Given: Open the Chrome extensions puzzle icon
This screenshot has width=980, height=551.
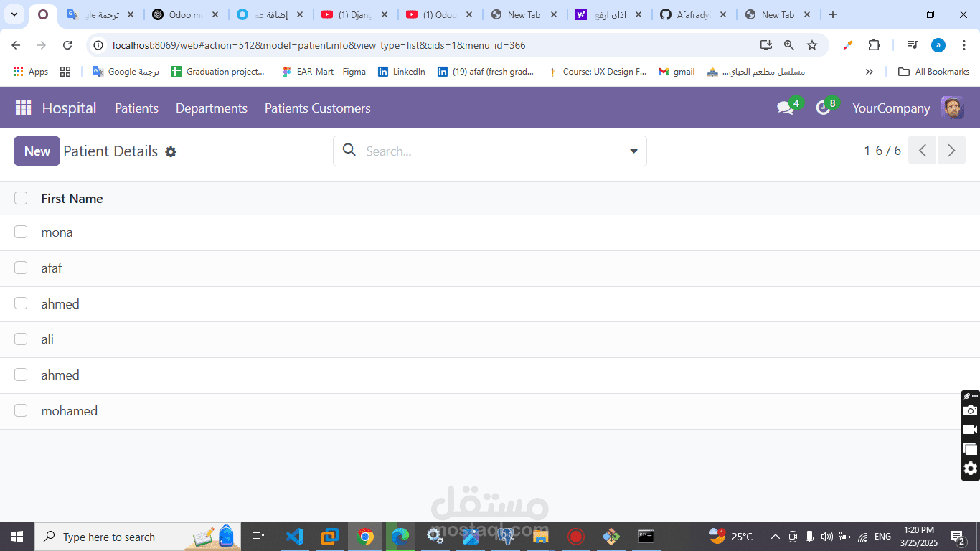Looking at the screenshot, I should coord(874,45).
